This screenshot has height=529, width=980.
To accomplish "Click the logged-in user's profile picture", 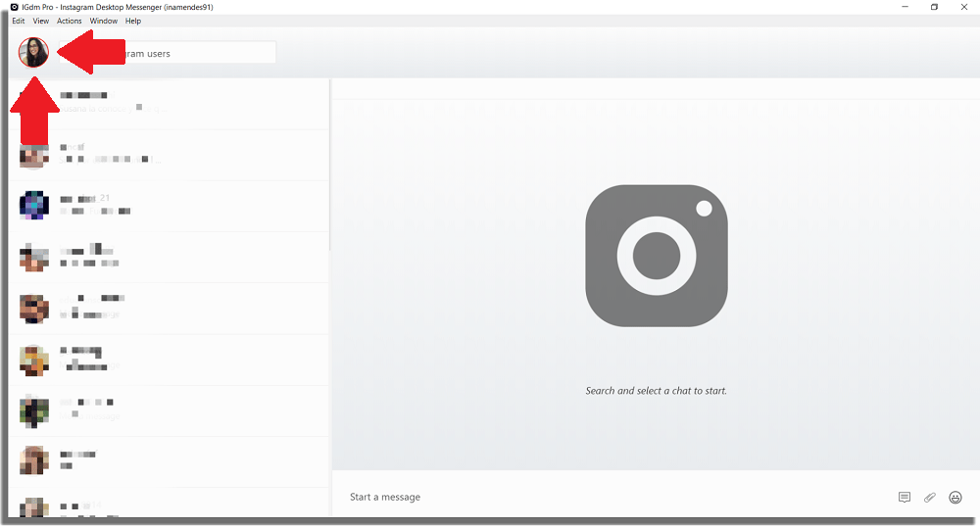I will [x=33, y=53].
